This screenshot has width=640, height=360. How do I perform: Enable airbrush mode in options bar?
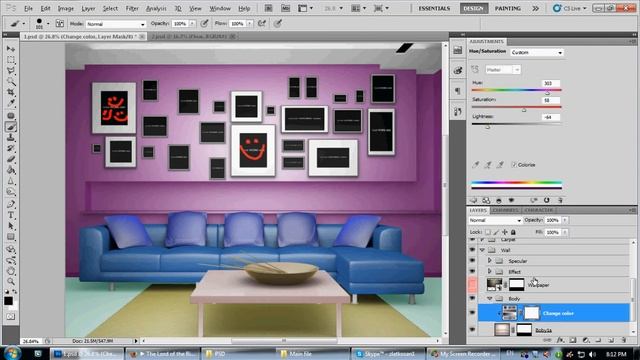(x=262, y=24)
